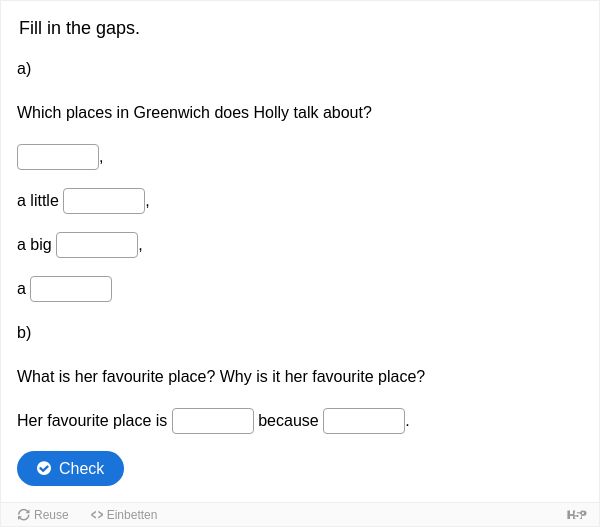Screen dimensions: 600x527
Task: Click the "Her favourite place is" text
Action: pyautogui.click(x=92, y=421)
